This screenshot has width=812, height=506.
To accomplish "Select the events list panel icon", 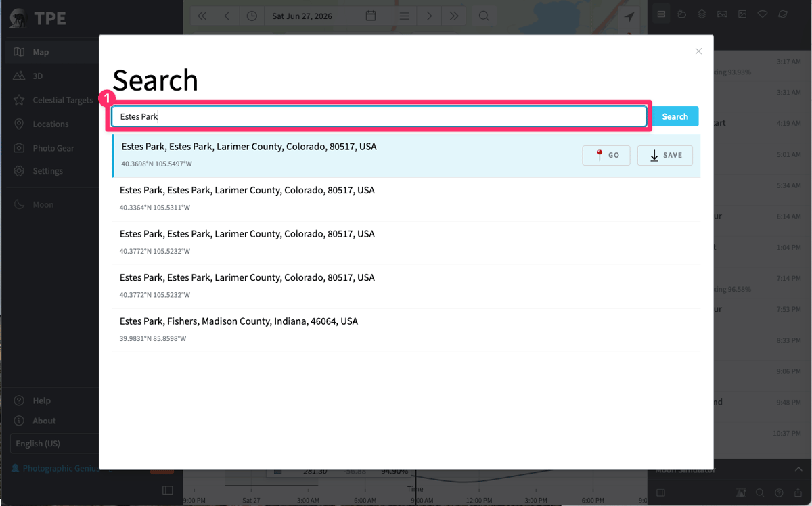I will (662, 14).
